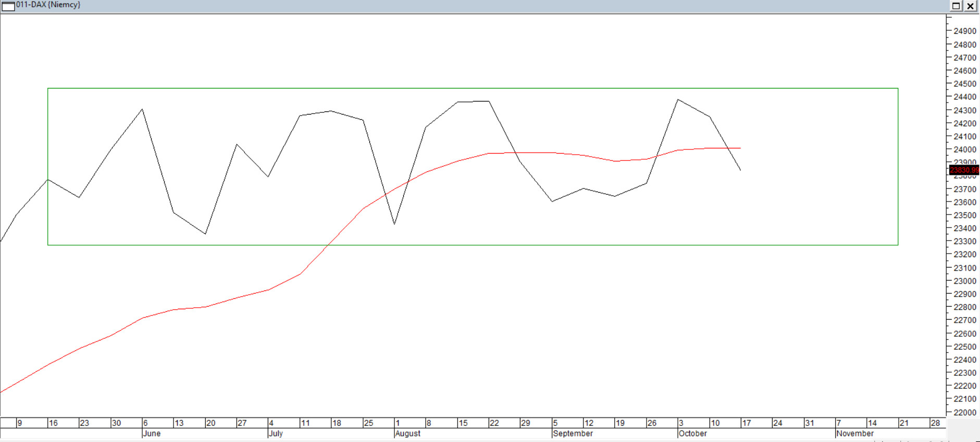Click the July month label

click(x=276, y=433)
